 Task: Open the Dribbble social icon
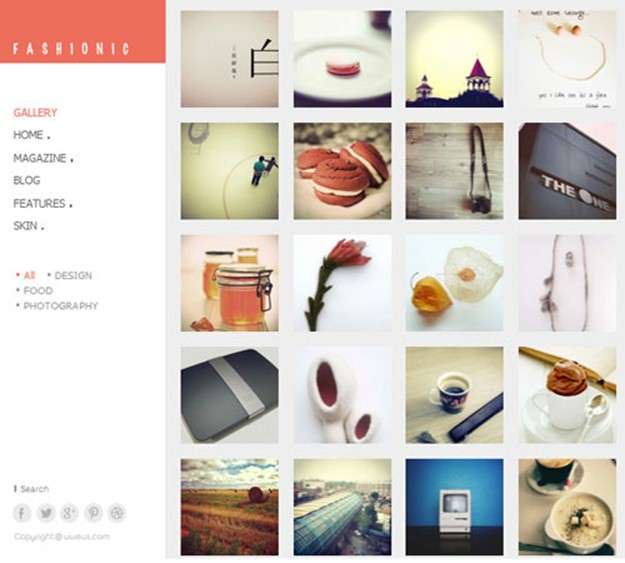point(117,512)
